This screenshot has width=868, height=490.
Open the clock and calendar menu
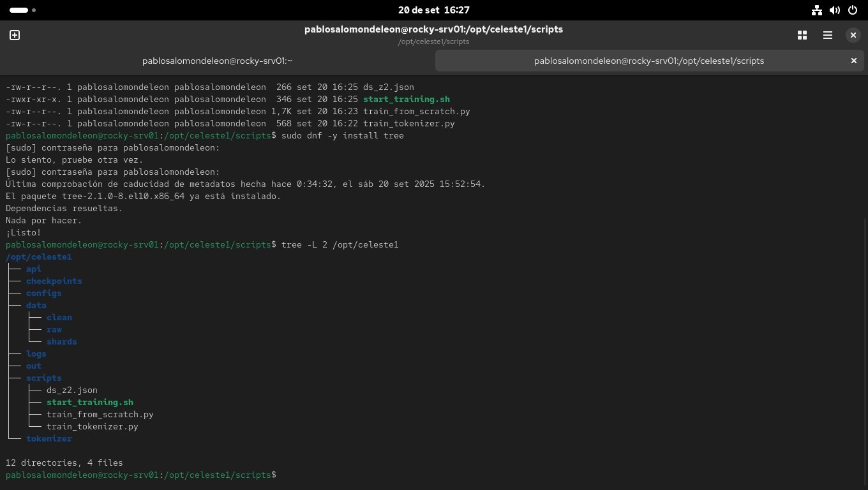(x=433, y=10)
